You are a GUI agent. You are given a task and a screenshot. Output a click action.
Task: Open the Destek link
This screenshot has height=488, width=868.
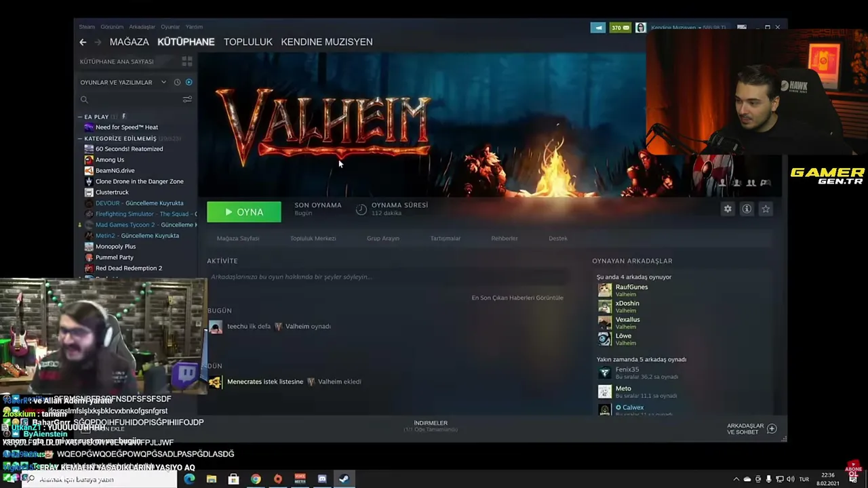[x=558, y=239]
